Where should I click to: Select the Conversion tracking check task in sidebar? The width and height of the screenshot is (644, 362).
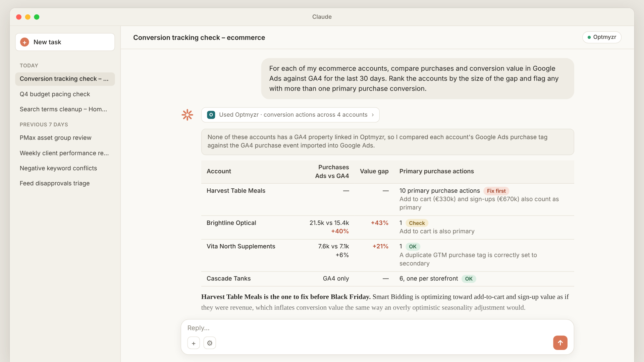point(65,79)
